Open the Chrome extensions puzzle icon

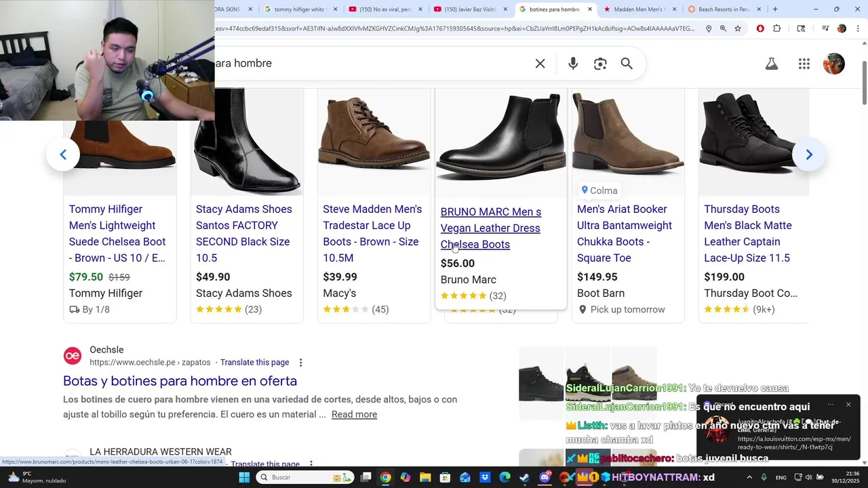coord(777,28)
